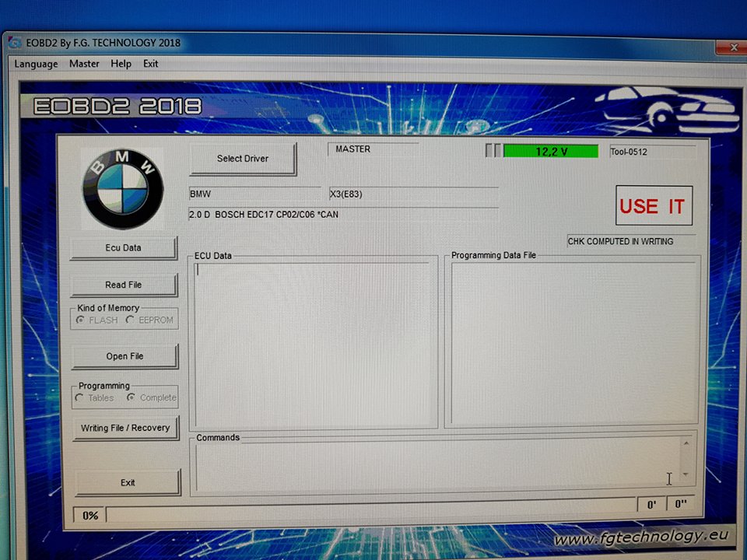Click inside the Programming Data File area

[x=573, y=342]
